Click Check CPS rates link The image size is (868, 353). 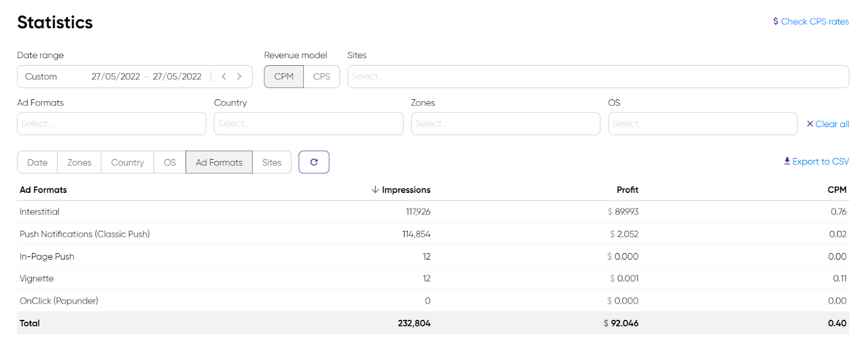tap(811, 22)
